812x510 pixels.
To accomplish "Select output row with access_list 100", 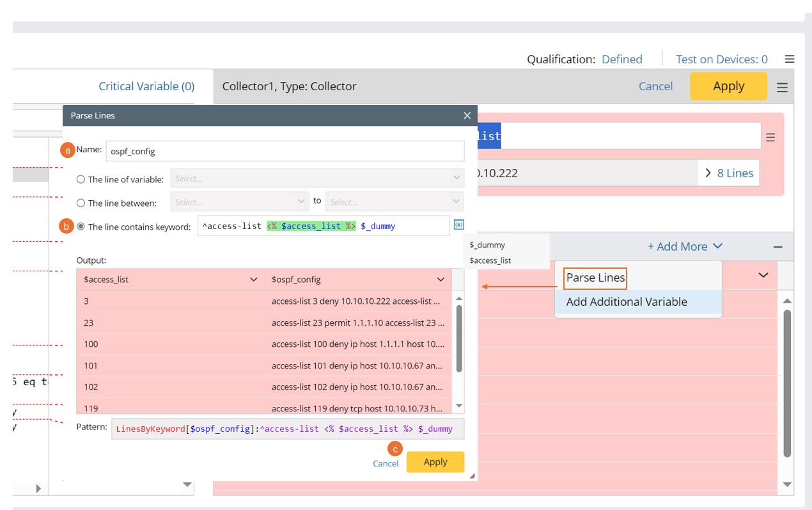I will (264, 344).
